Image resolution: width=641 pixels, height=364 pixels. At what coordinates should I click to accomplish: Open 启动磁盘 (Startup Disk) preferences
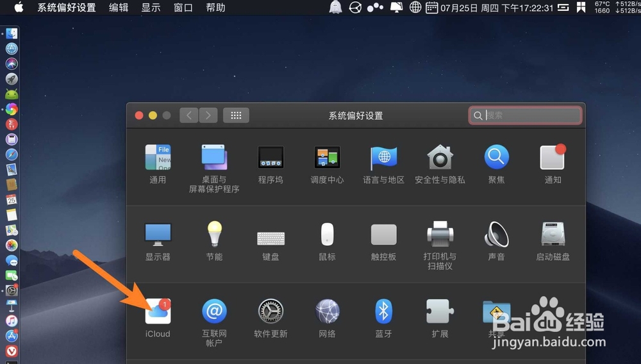click(x=553, y=234)
